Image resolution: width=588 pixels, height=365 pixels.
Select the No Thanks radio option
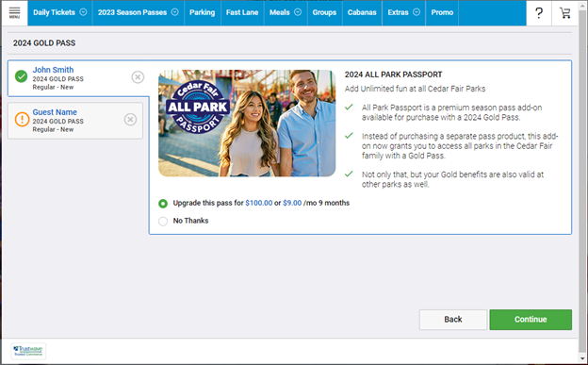tap(163, 222)
